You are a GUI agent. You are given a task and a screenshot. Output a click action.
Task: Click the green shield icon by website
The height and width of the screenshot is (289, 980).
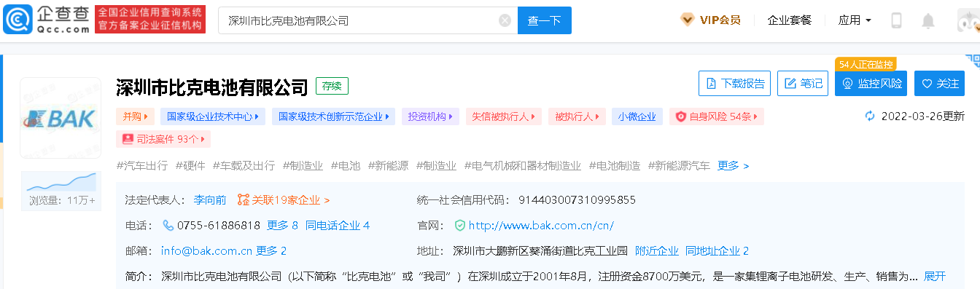[459, 226]
